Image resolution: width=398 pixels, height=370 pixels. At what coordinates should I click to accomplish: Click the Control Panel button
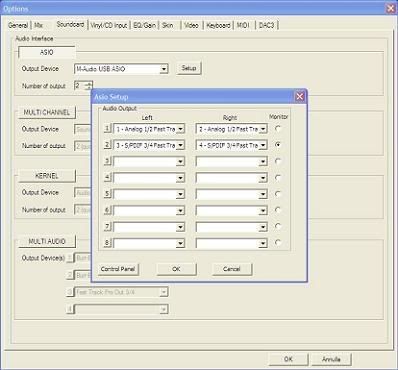(x=118, y=269)
